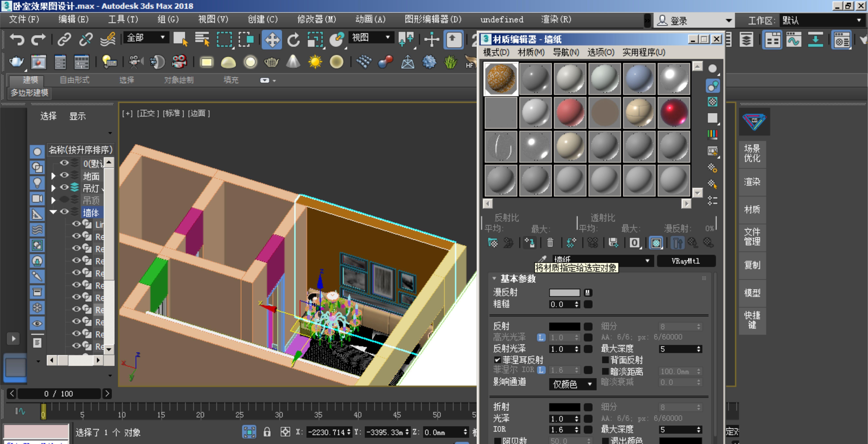Image resolution: width=868 pixels, height=444 pixels.
Task: Open material editor 实用程序(U) menu
Action: coord(644,52)
